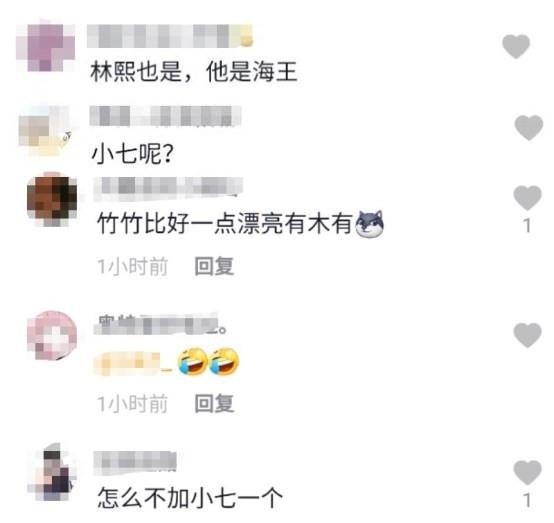Open the purple avatar of first commenter
The height and width of the screenshot is (523, 554).
click(x=46, y=46)
